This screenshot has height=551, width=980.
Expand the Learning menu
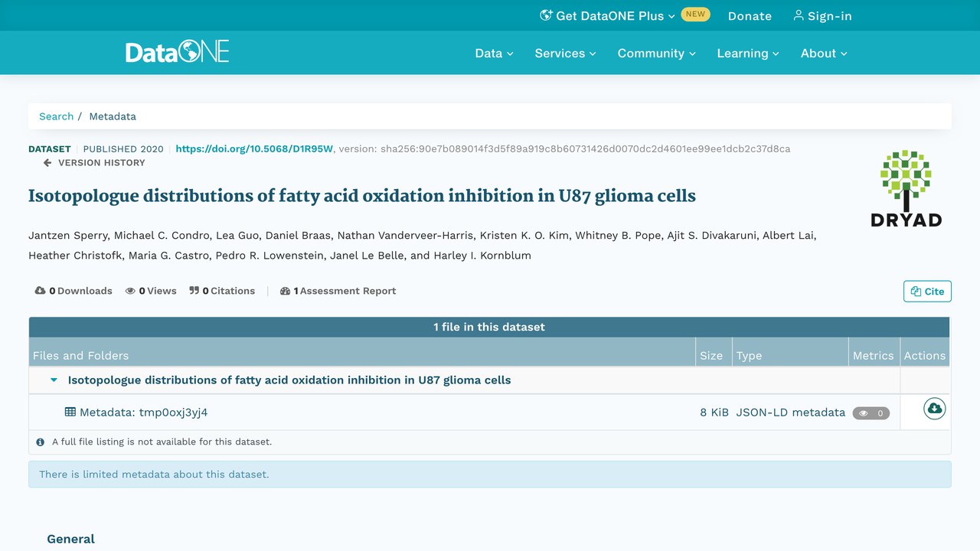[x=748, y=53]
